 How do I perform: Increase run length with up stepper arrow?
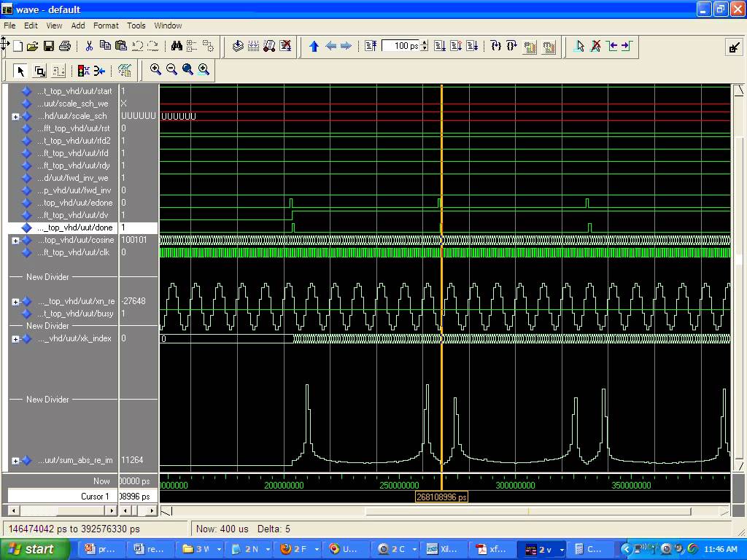coord(425,43)
